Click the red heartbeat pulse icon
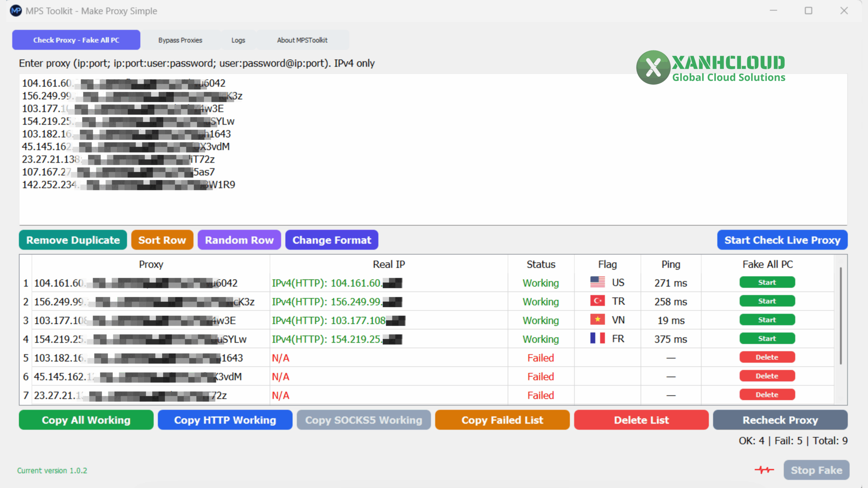The image size is (868, 488). [764, 470]
